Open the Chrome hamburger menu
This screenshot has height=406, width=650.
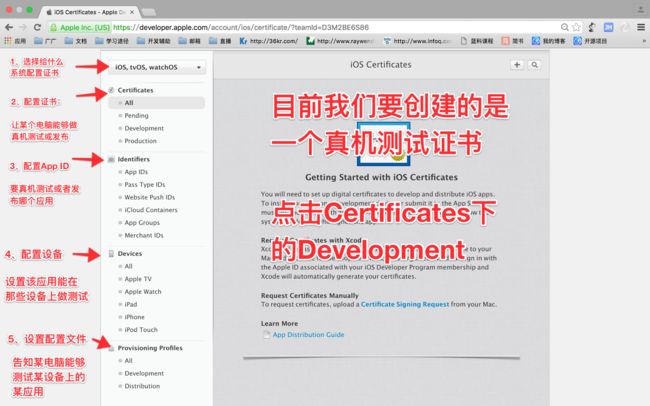point(641,27)
